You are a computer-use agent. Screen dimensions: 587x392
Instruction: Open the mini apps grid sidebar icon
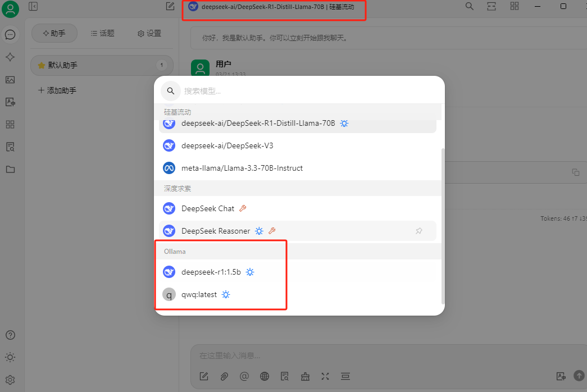click(x=11, y=124)
